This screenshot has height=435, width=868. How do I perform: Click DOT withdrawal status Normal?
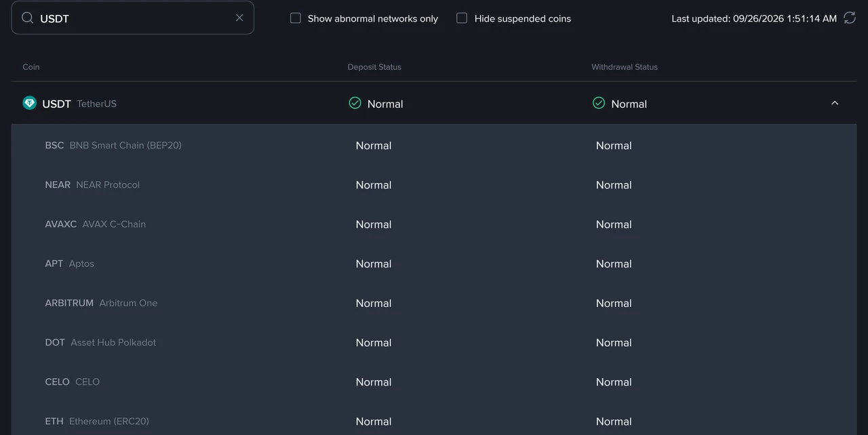coord(614,343)
